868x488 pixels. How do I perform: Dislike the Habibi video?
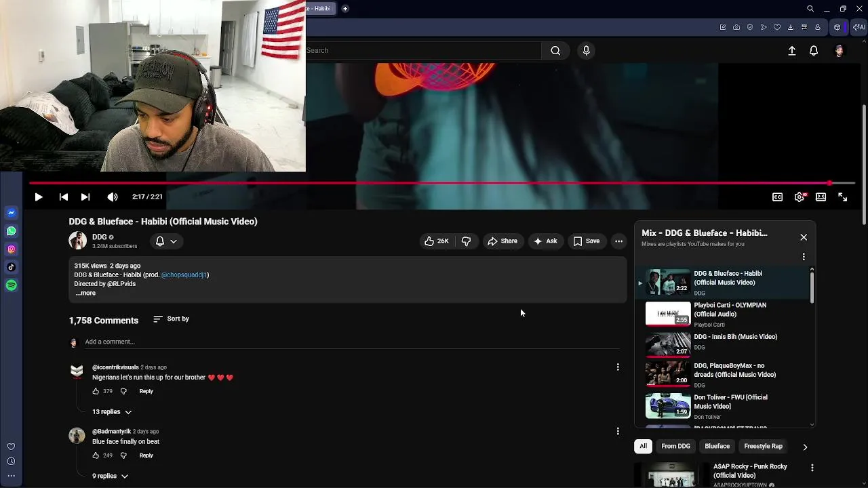pyautogui.click(x=466, y=241)
